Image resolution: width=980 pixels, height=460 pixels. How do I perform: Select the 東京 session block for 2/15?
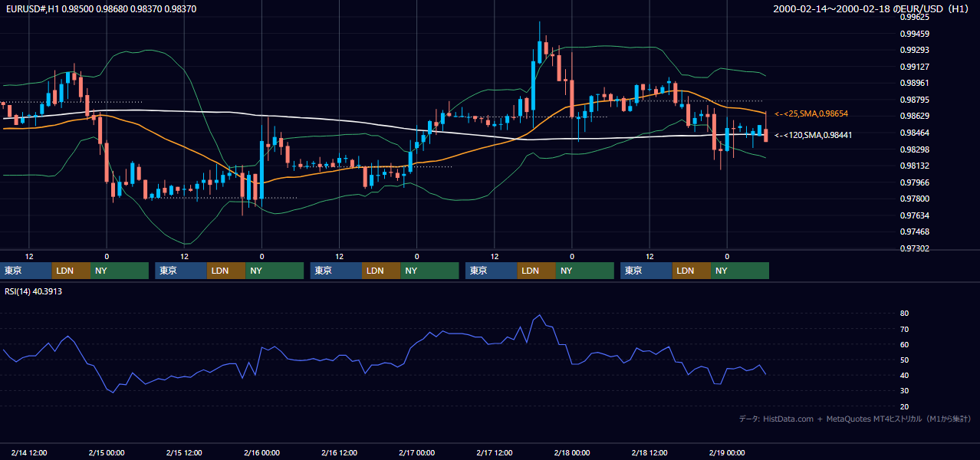pos(182,271)
